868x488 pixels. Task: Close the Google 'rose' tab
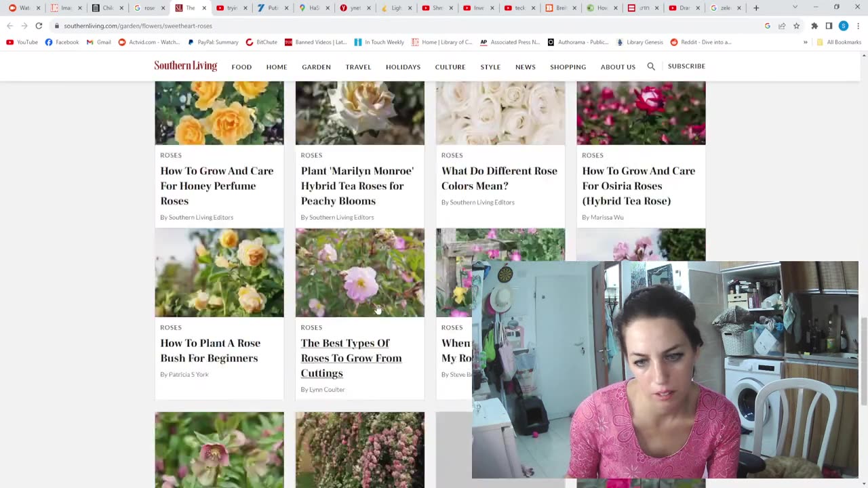click(x=163, y=8)
